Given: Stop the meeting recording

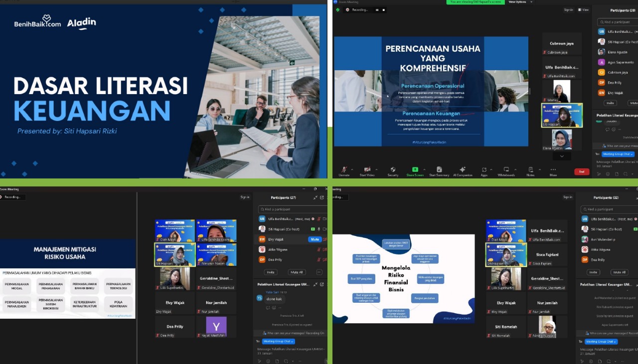Looking at the screenshot, I should coord(384,10).
